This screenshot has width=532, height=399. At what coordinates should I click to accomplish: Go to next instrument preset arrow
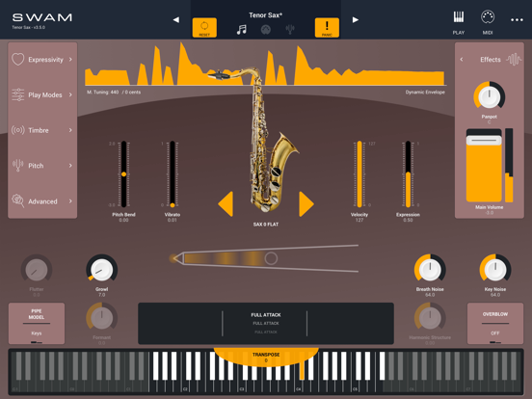click(x=356, y=19)
